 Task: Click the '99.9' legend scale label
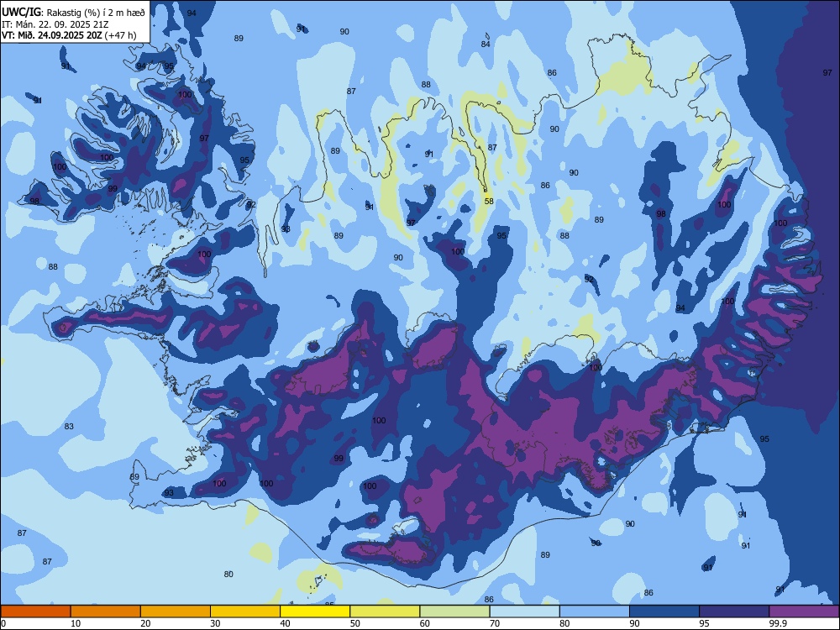(x=778, y=623)
